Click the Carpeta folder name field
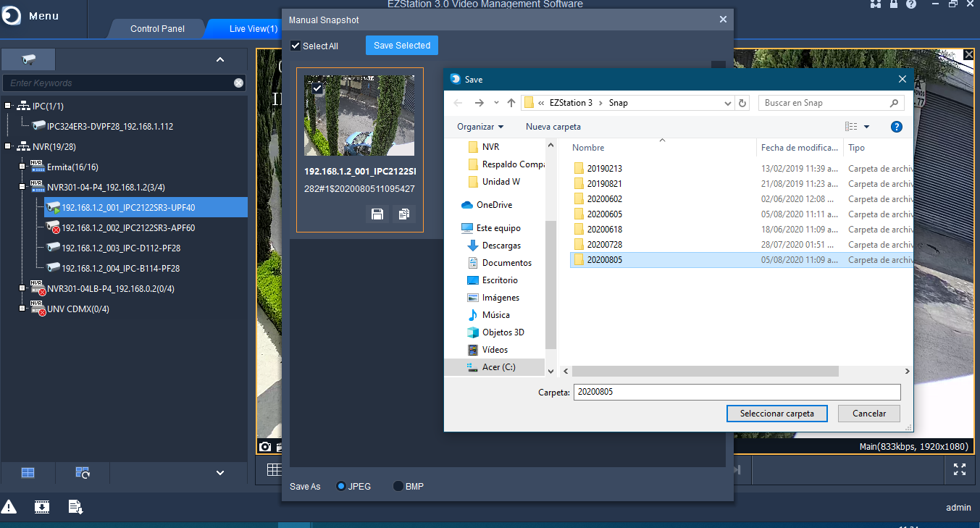Screen dimensions: 980x528 (x=737, y=392)
